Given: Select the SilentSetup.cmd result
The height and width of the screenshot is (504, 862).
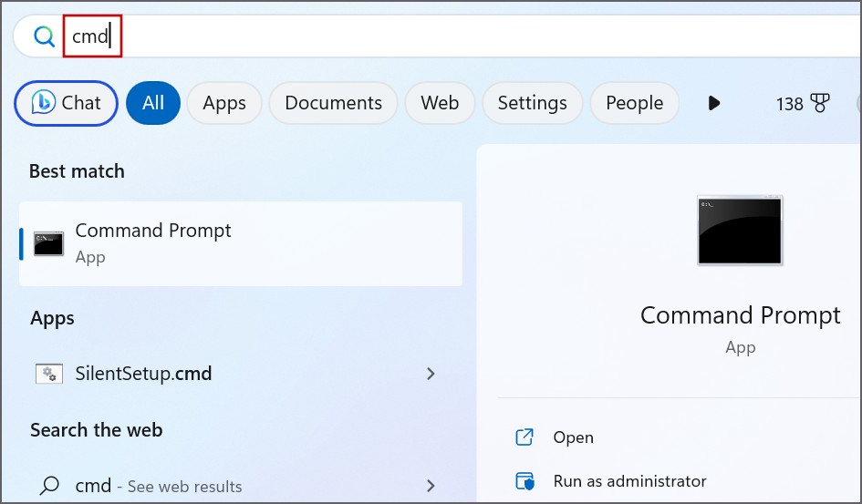Looking at the screenshot, I should (241, 374).
